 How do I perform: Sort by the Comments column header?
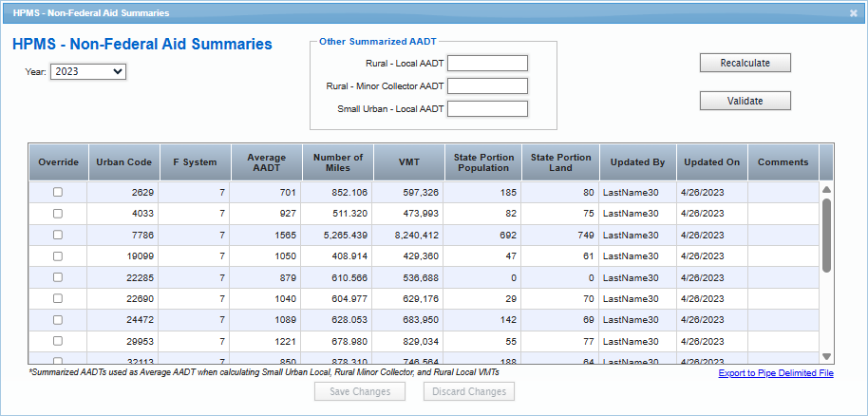783,162
